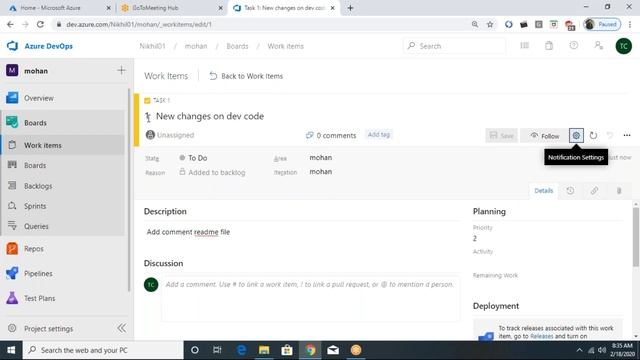
Task: Open Task View on the taskbar
Action: pyautogui.click(x=217, y=350)
